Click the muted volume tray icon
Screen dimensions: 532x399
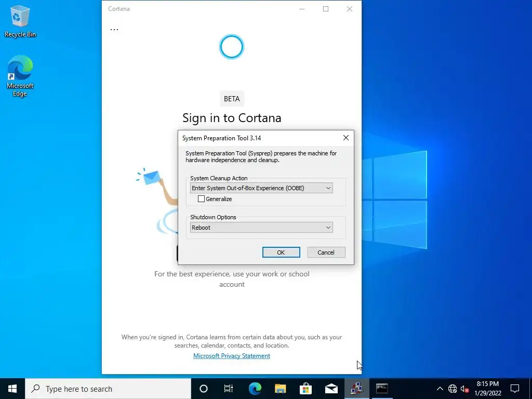pyautogui.click(x=464, y=389)
